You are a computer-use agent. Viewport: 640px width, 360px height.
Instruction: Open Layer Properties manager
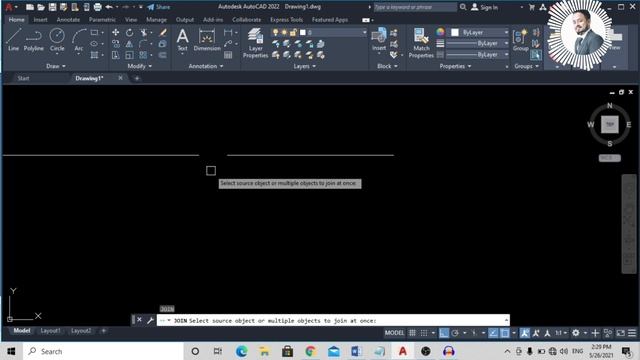256,43
